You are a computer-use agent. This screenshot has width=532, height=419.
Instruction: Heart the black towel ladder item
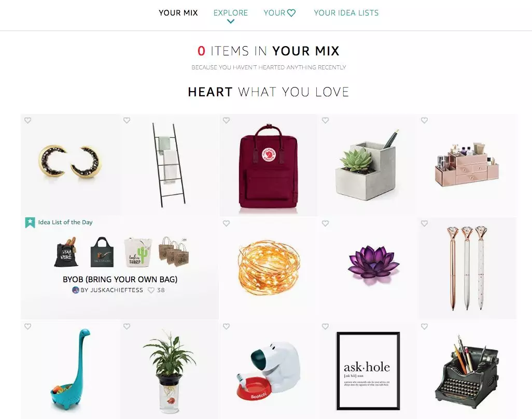click(127, 120)
